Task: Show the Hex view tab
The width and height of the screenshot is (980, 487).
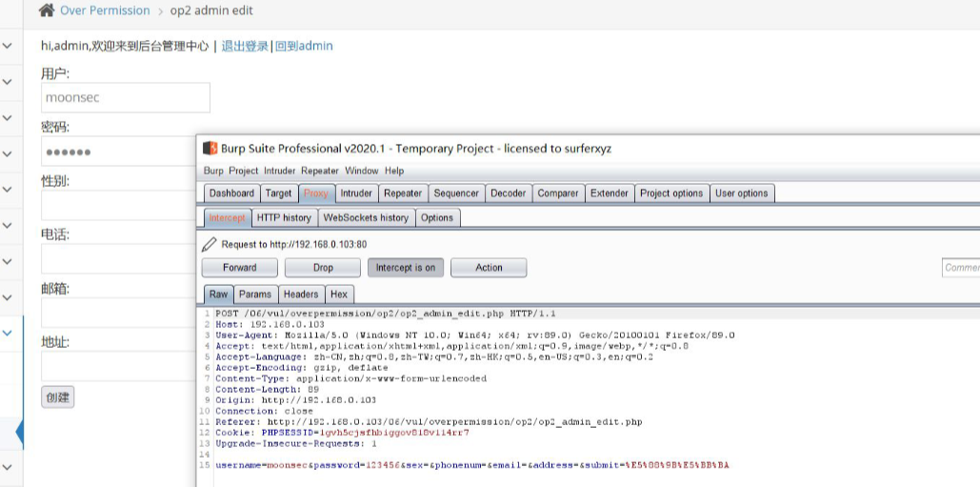Action: tap(339, 294)
